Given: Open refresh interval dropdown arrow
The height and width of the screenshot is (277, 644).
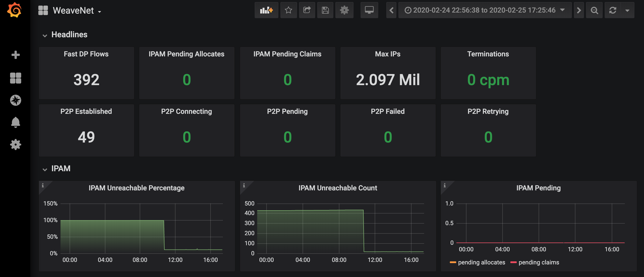Looking at the screenshot, I should click(x=627, y=10).
